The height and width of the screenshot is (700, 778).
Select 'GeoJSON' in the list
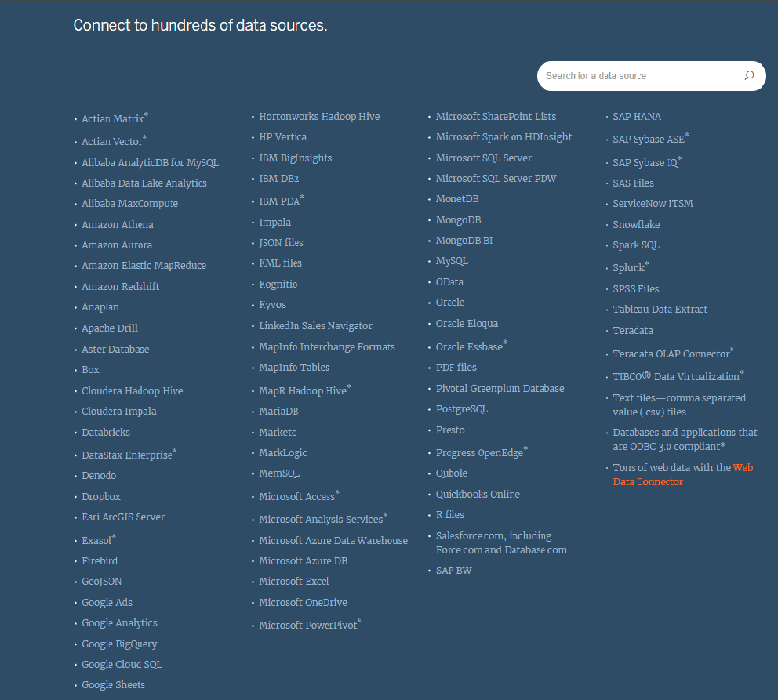point(102,581)
